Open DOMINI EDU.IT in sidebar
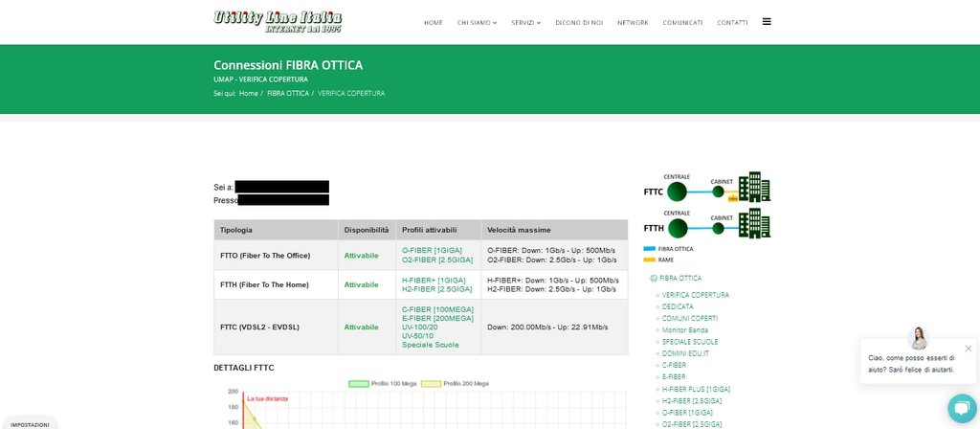The image size is (980, 429). point(685,353)
